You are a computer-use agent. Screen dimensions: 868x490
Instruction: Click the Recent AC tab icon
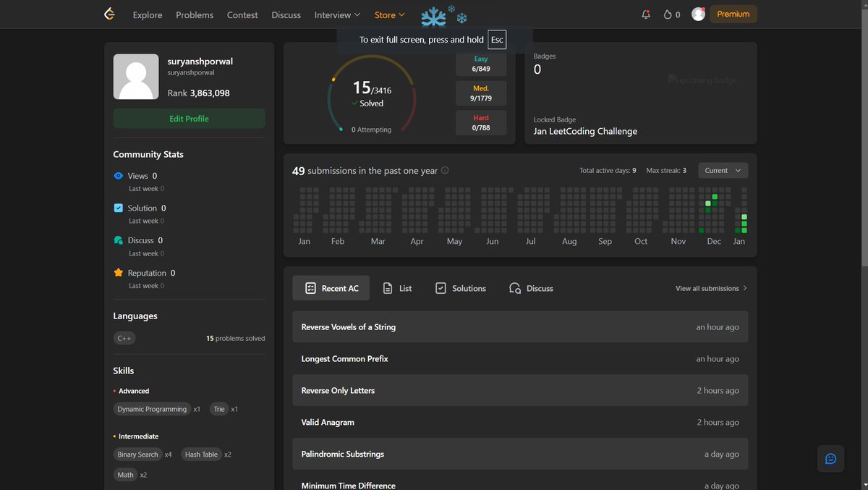(310, 288)
